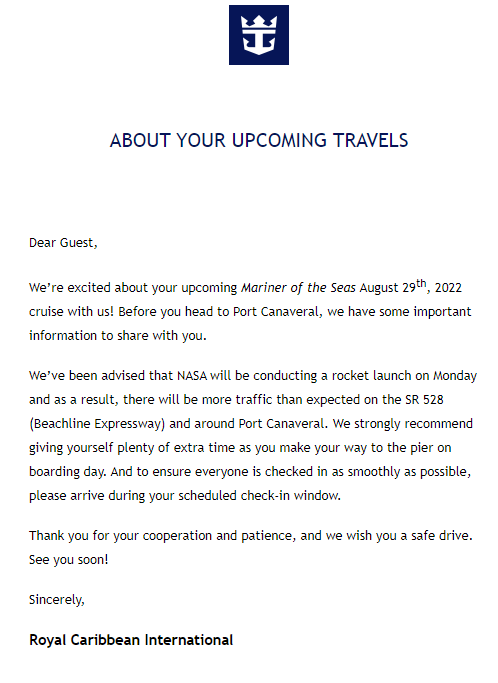Screen dimensions: 498x683
Task: Click '(Beachline Expressway)' in the text
Action: [97, 424]
